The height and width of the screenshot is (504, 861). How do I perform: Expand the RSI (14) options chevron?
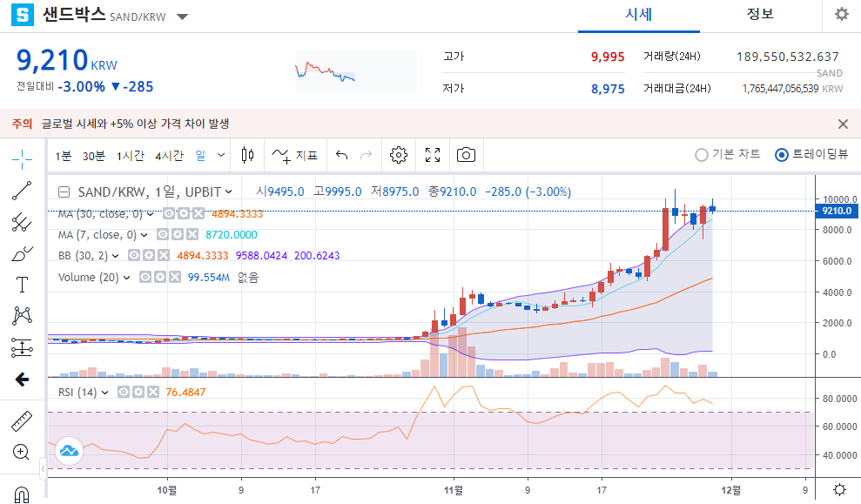click(x=104, y=393)
